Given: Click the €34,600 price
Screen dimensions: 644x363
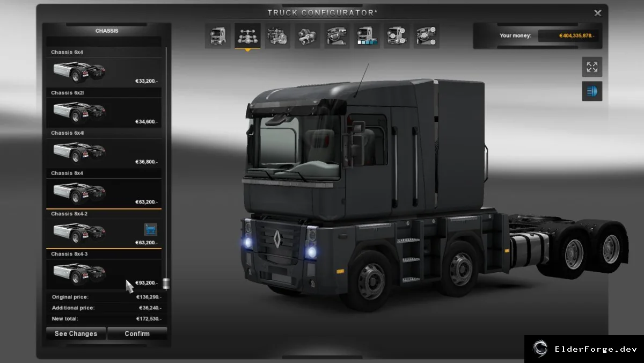Looking at the screenshot, I should (x=147, y=122).
